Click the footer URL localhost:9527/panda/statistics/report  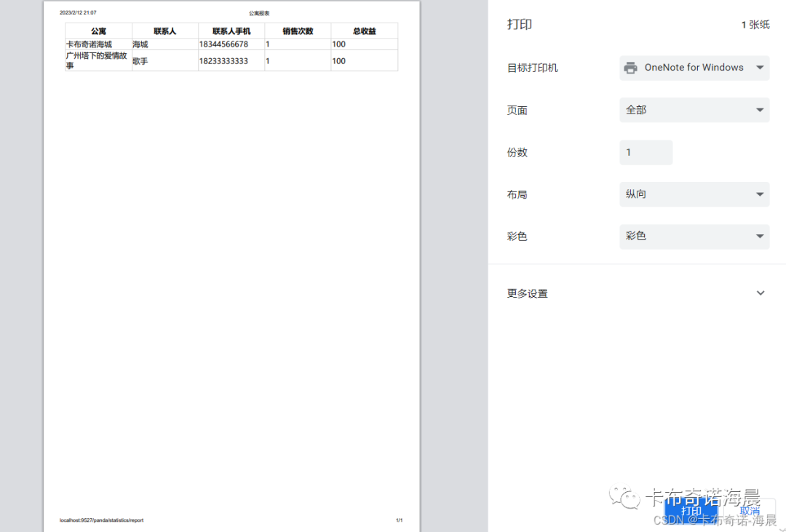(102, 520)
